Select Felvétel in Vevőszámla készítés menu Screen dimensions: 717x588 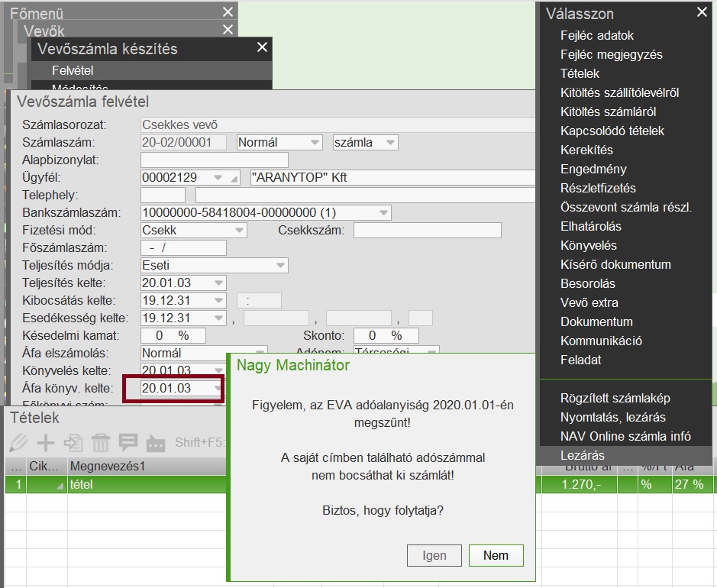[151, 70]
